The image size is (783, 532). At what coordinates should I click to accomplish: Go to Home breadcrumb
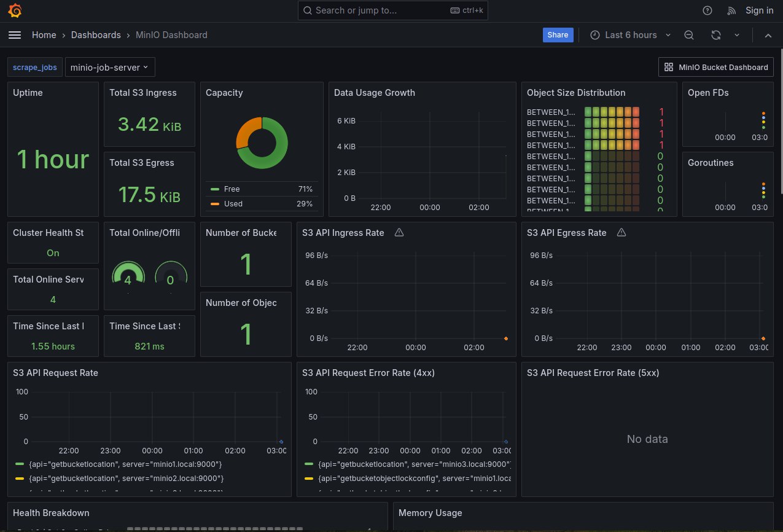click(x=44, y=35)
